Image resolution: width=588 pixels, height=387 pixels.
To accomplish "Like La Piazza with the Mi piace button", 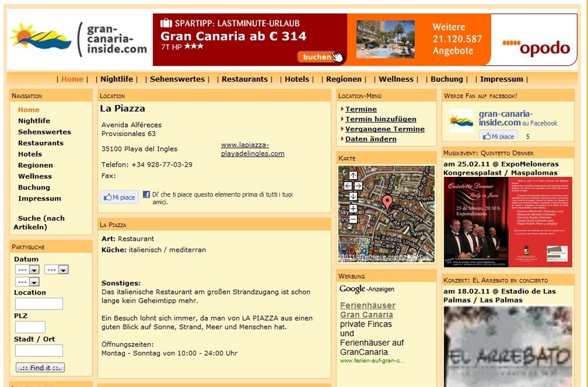I will coord(119,197).
